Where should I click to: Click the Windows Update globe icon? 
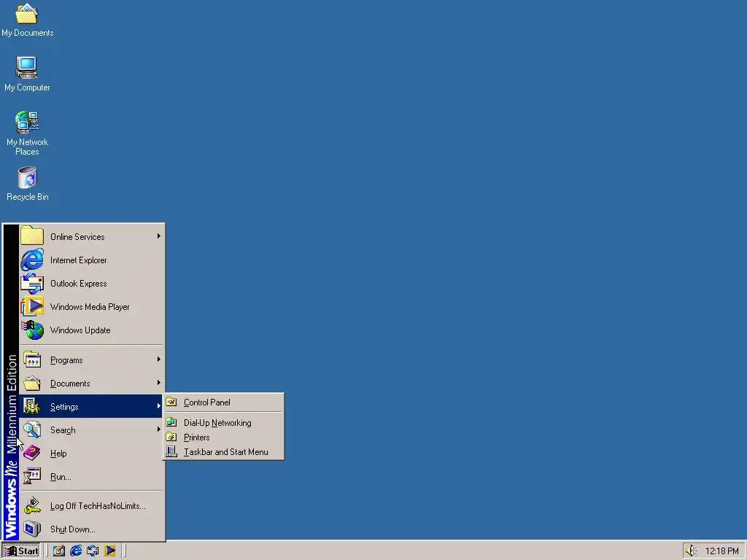(32, 330)
